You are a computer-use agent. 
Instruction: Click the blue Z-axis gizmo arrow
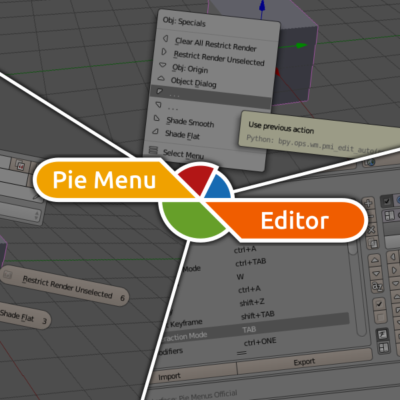coord(262,9)
